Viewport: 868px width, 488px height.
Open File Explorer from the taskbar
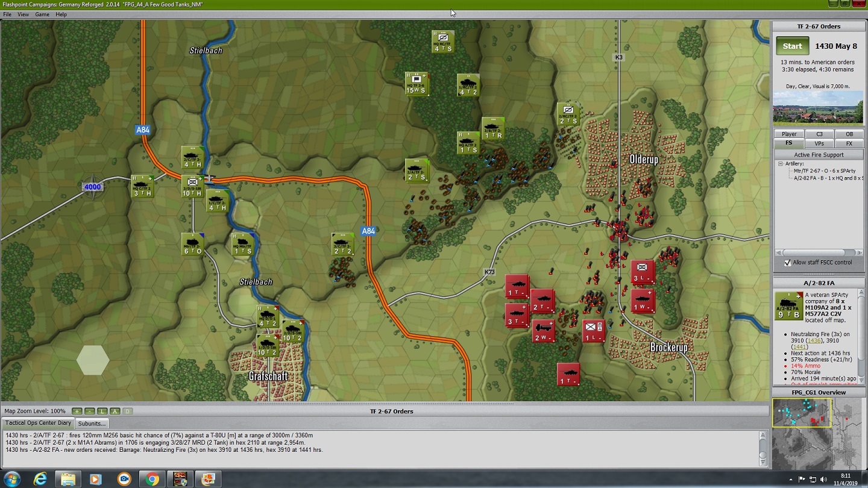click(68, 479)
